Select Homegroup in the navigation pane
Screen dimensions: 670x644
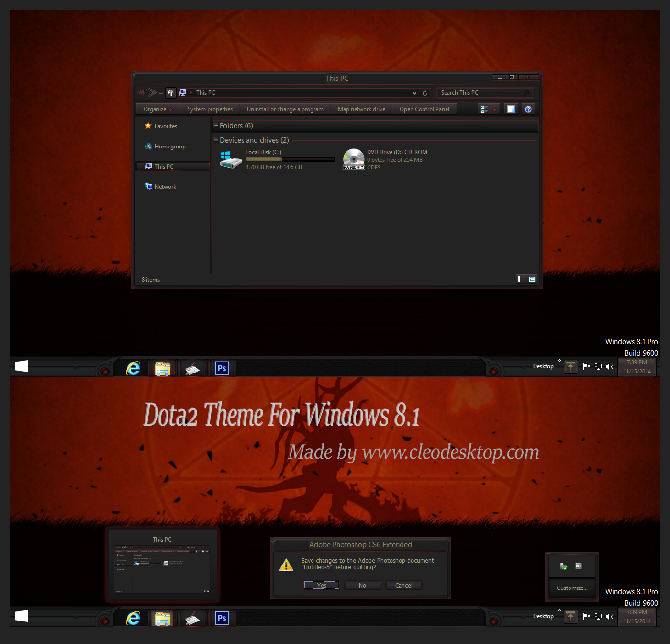click(165, 147)
